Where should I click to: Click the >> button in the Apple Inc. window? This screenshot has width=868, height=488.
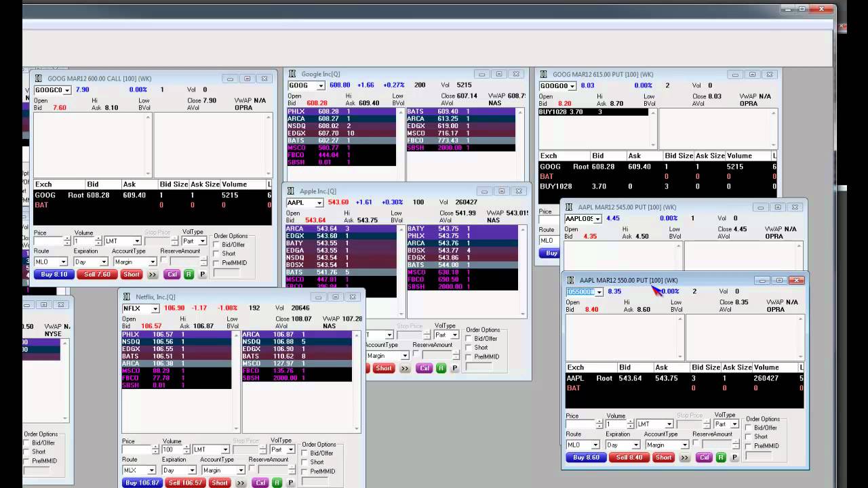(405, 368)
